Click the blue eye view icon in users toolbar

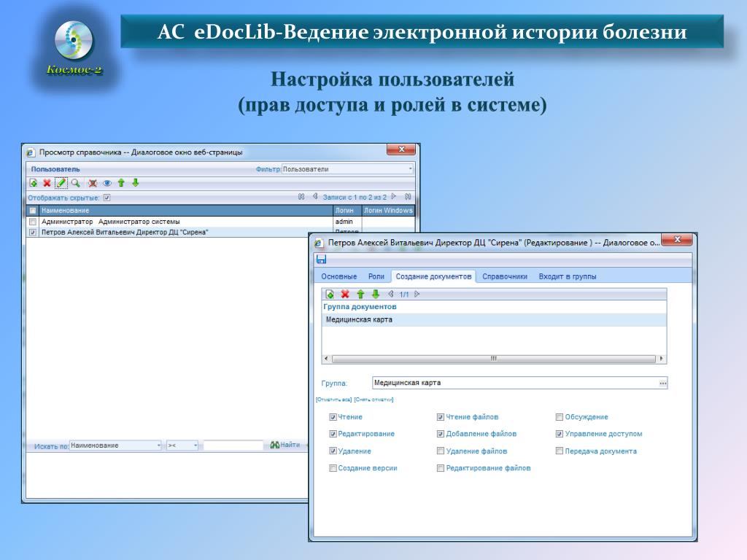coord(107,183)
